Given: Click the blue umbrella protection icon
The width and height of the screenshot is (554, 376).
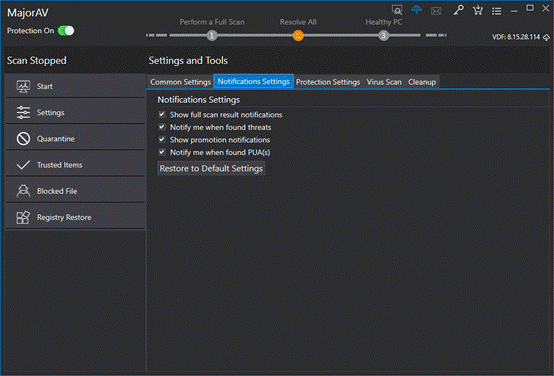Looking at the screenshot, I should coord(417,10).
